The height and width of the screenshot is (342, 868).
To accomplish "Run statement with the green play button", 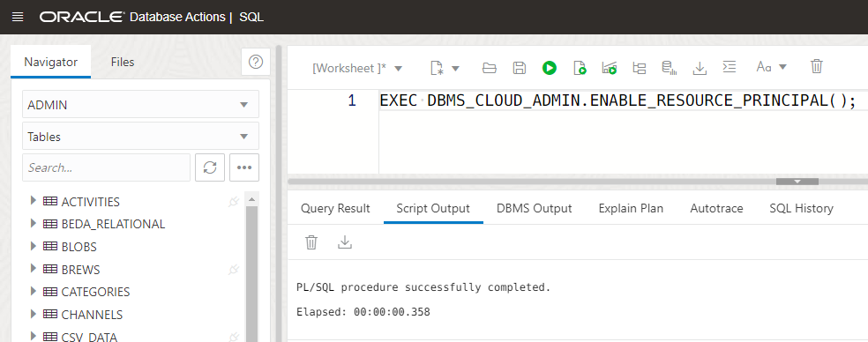I will [550, 68].
